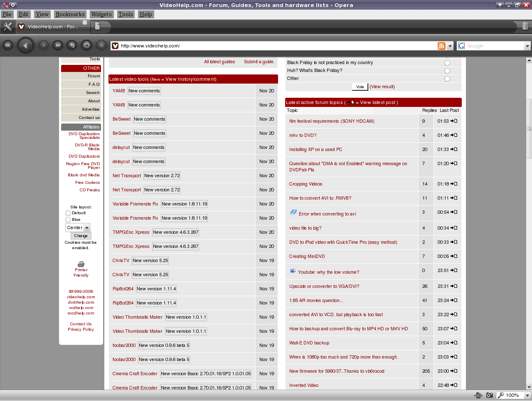Open the Bookmarks menu
The height and width of the screenshot is (401, 532).
[x=70, y=14]
